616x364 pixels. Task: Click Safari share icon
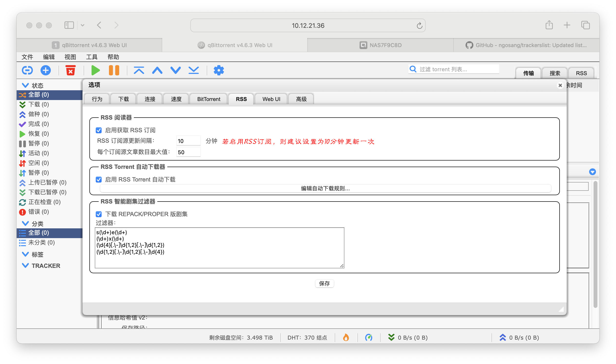pyautogui.click(x=549, y=25)
